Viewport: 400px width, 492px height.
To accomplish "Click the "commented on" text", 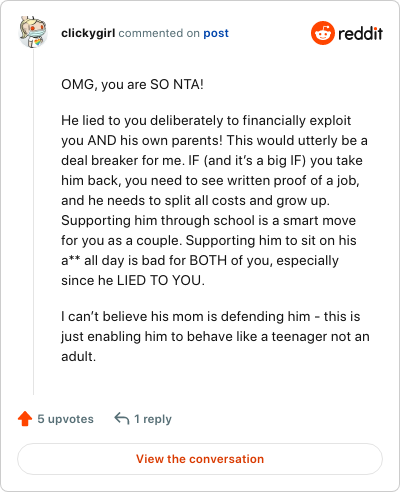I will tap(159, 33).
